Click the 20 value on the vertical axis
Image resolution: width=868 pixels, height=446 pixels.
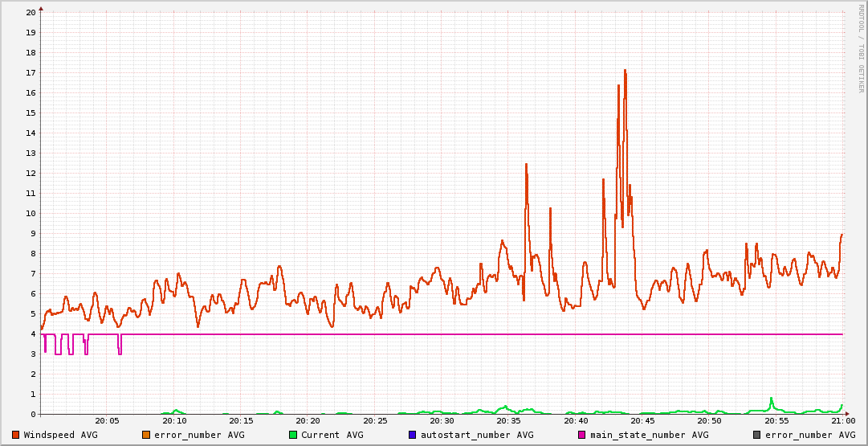click(x=31, y=12)
